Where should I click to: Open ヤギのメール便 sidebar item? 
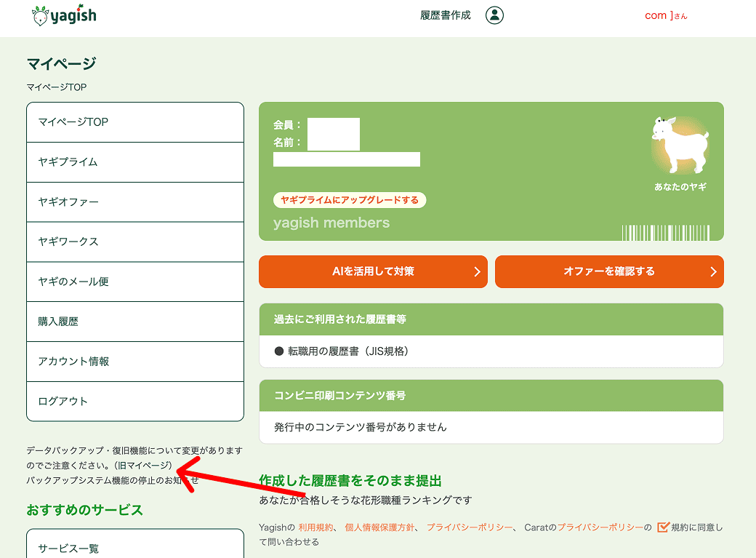(x=135, y=282)
